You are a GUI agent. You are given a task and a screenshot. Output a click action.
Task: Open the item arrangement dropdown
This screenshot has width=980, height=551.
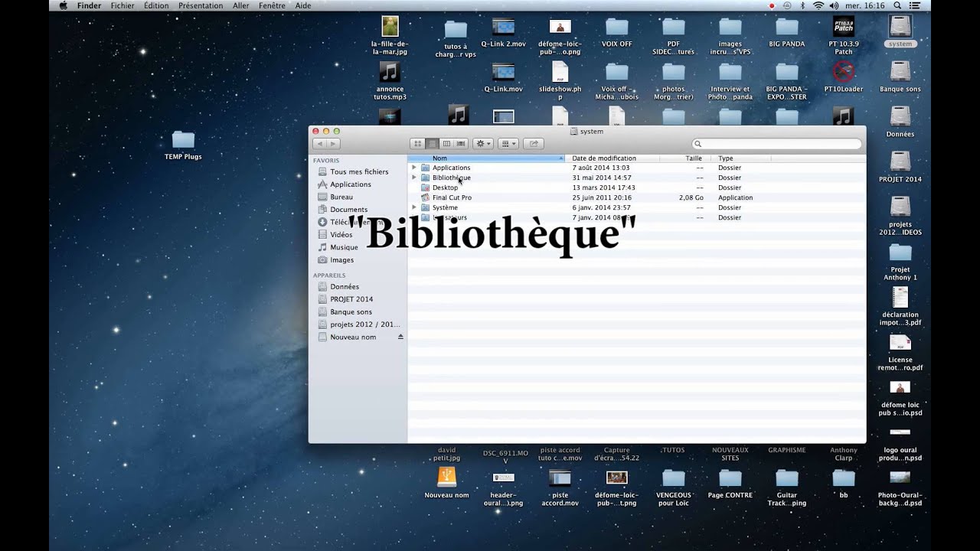point(508,143)
